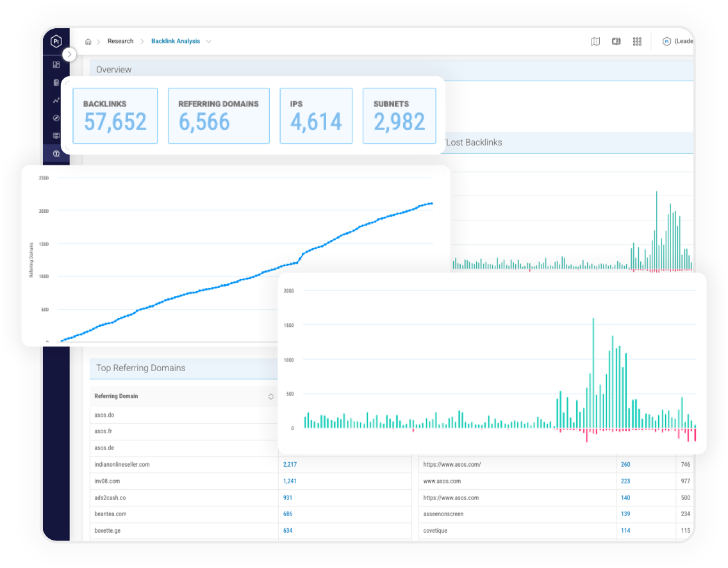Open the map icon in top bar

(595, 41)
